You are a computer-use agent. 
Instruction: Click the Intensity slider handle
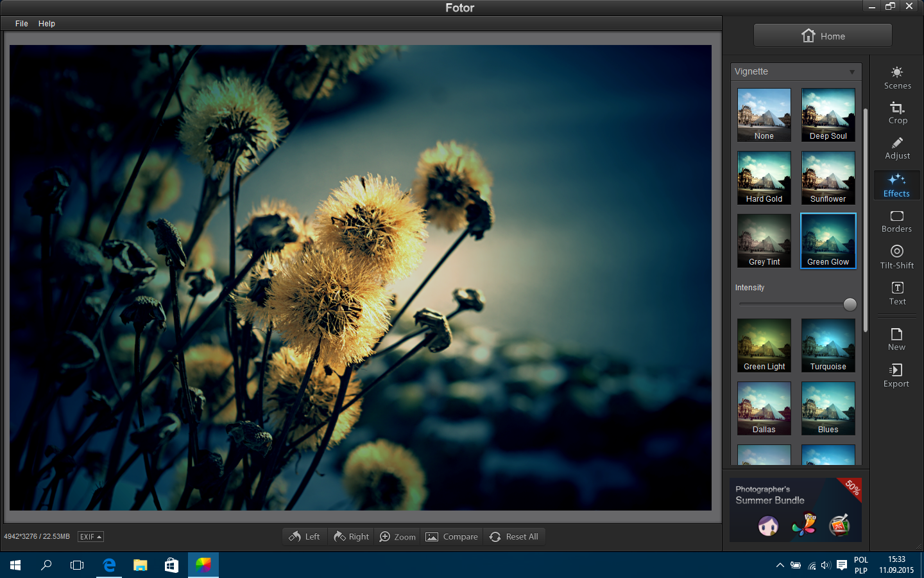click(850, 304)
